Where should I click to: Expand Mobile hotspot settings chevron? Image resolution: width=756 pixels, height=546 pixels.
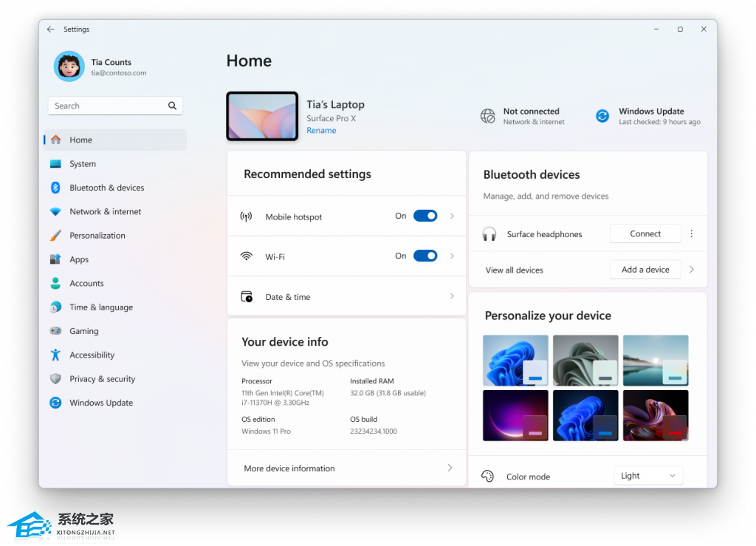pos(453,216)
